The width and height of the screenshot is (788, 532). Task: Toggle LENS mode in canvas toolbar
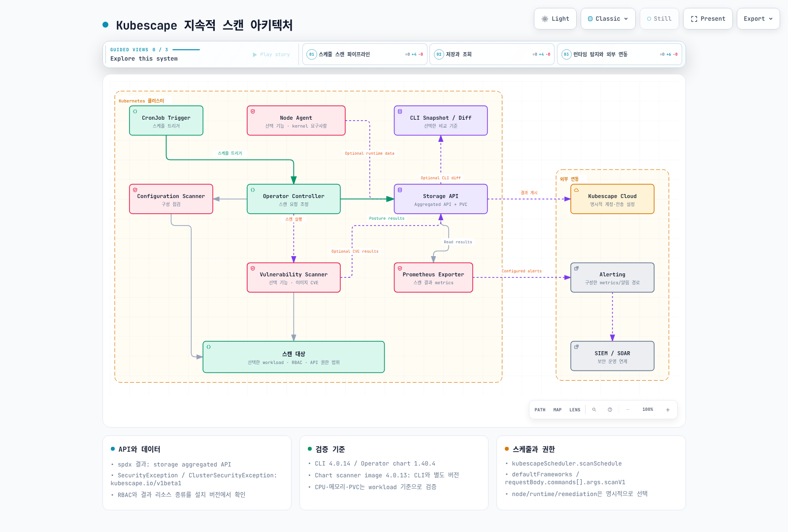(575, 410)
